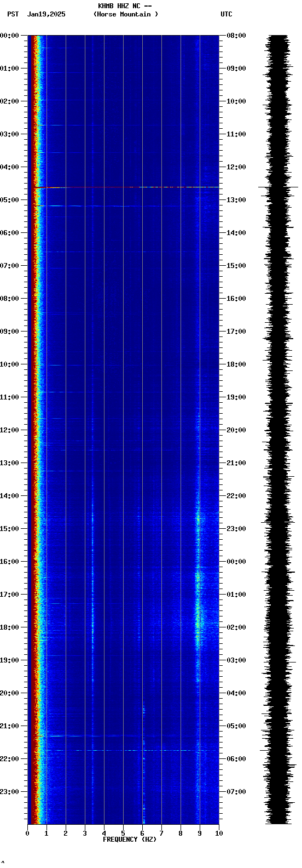Click the 04:00 PST time label
Viewport: 302px width, 868px height.
point(9,167)
